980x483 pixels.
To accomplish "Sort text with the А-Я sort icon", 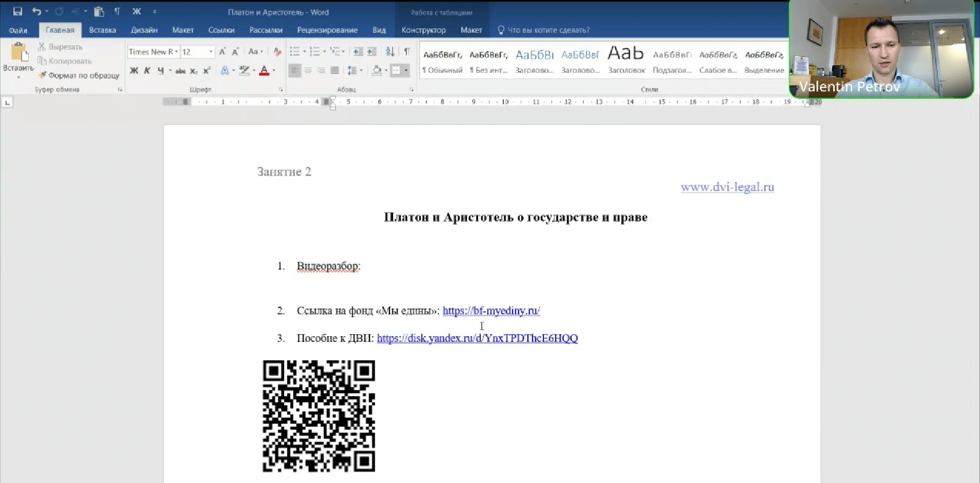I will pyautogui.click(x=390, y=51).
